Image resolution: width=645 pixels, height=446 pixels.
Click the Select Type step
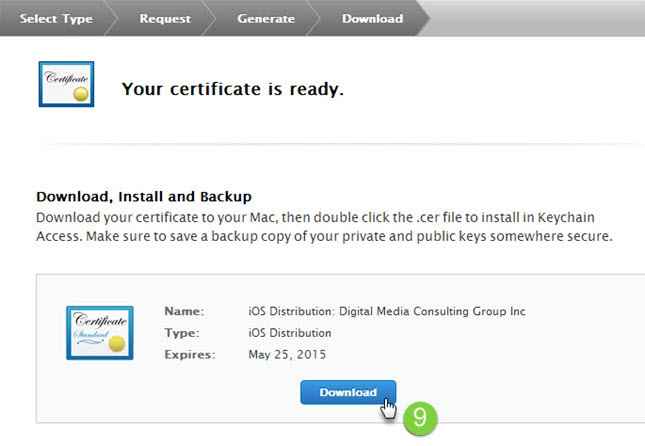(58, 18)
